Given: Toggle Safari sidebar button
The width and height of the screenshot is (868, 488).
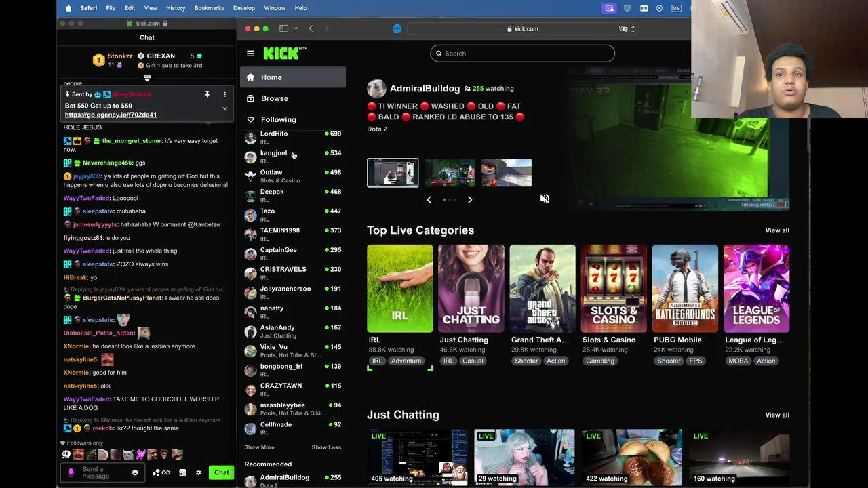Looking at the screenshot, I should 284,28.
